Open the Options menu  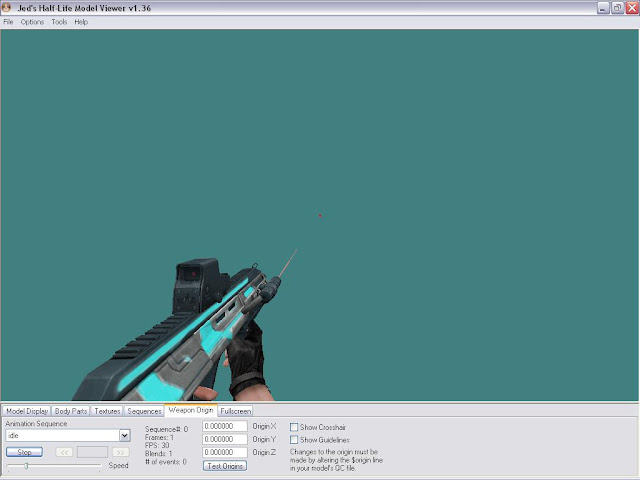32,22
